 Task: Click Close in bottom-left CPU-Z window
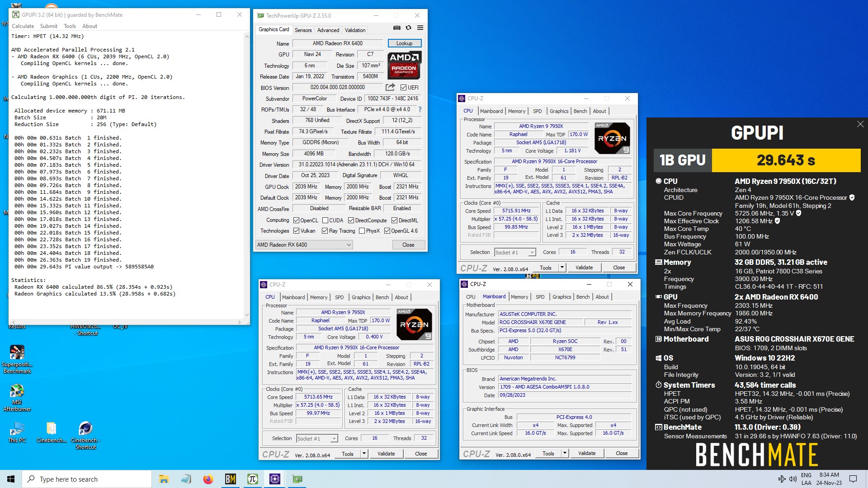421,454
